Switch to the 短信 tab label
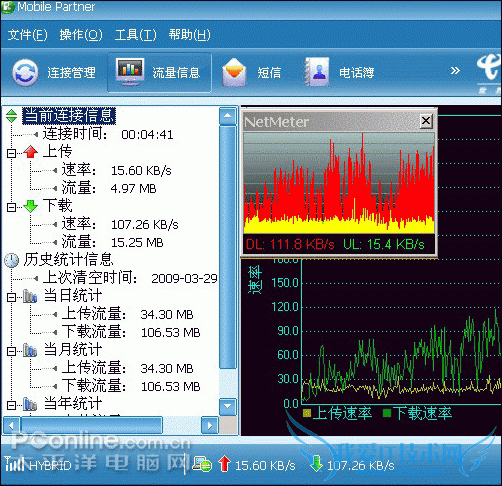 [x=269, y=73]
